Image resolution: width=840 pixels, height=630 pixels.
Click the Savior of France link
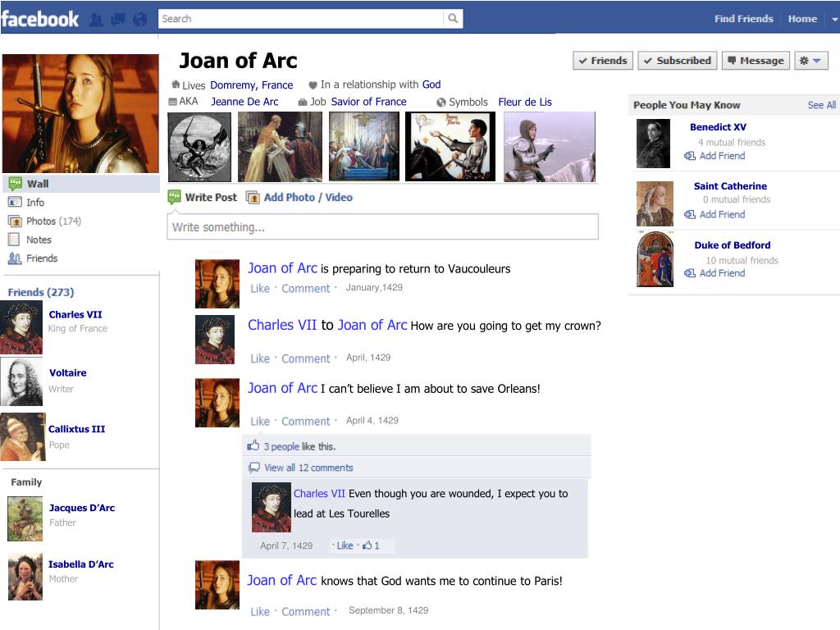(x=368, y=102)
